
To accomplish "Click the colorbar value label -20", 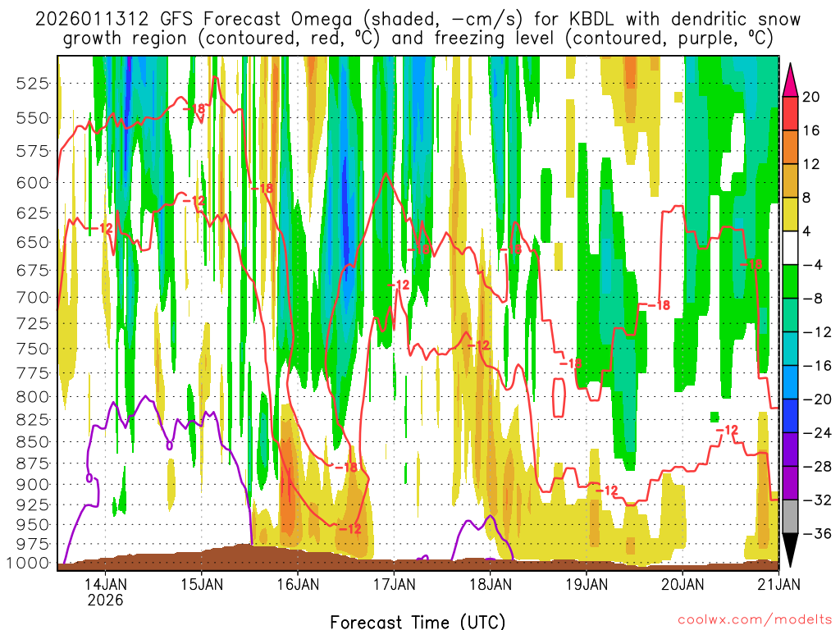I will (816, 399).
